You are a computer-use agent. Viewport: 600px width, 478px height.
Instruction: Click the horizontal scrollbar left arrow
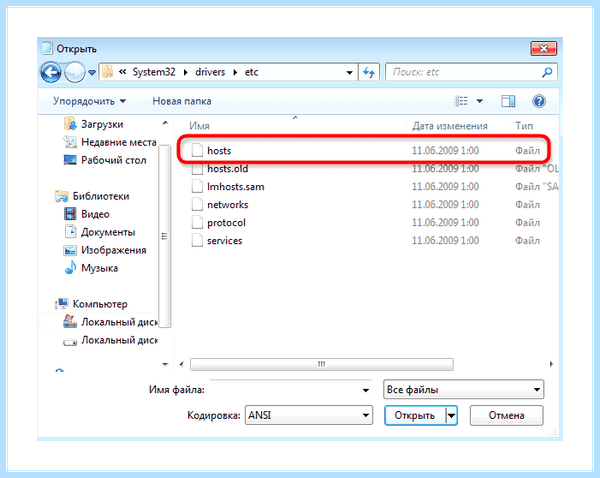click(x=181, y=364)
